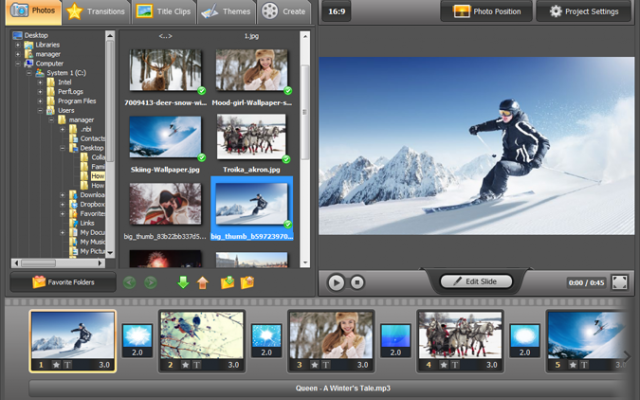This screenshot has height=400, width=640.
Task: Click the Edit Slide button
Action: (476, 281)
